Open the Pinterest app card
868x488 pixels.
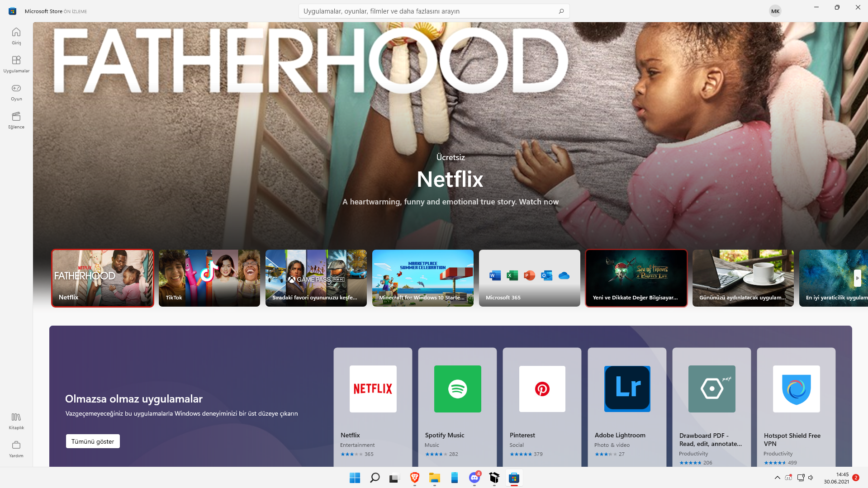542,407
